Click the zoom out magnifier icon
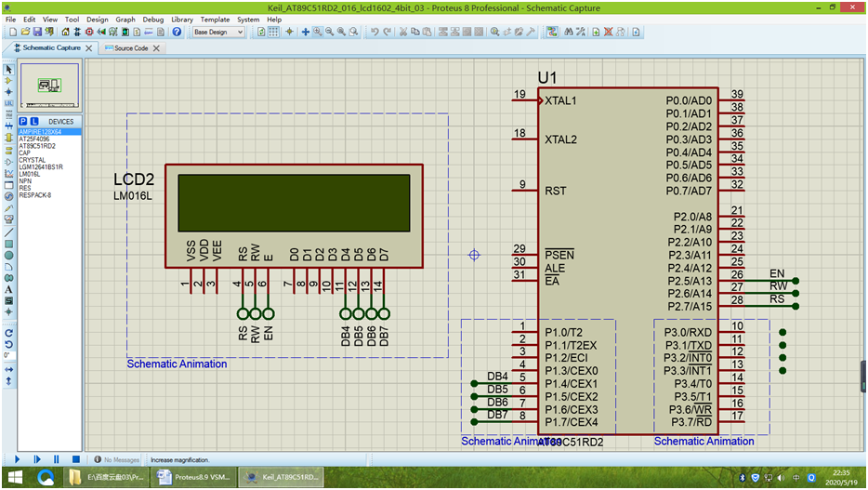 (329, 33)
